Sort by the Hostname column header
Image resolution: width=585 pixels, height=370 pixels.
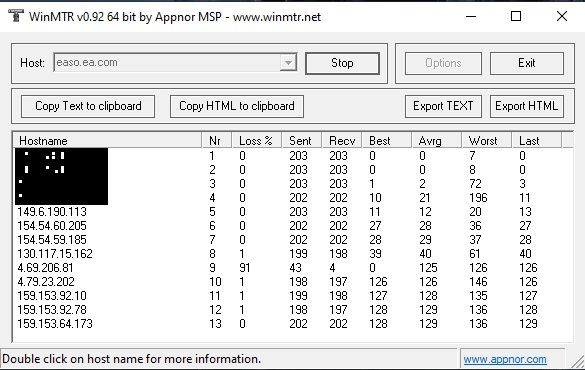point(107,141)
